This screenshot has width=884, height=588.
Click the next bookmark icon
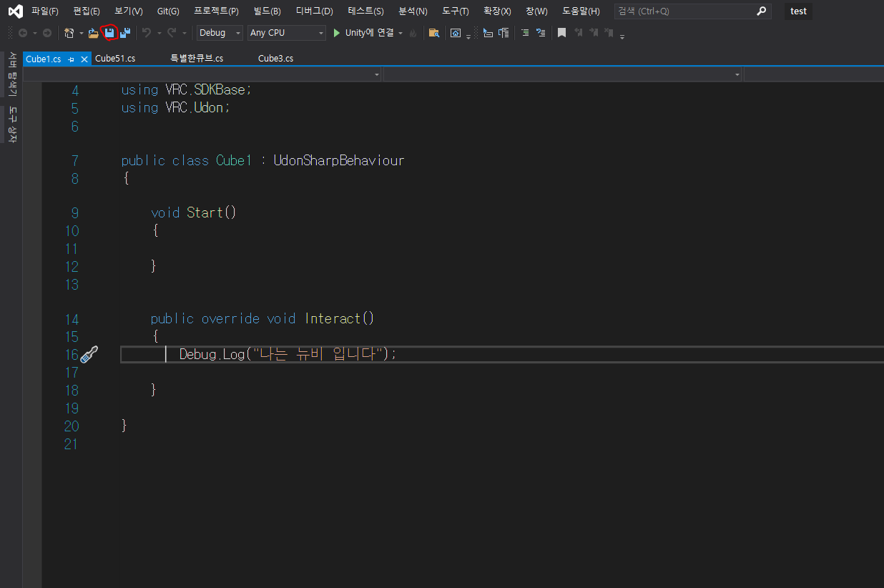coord(594,33)
